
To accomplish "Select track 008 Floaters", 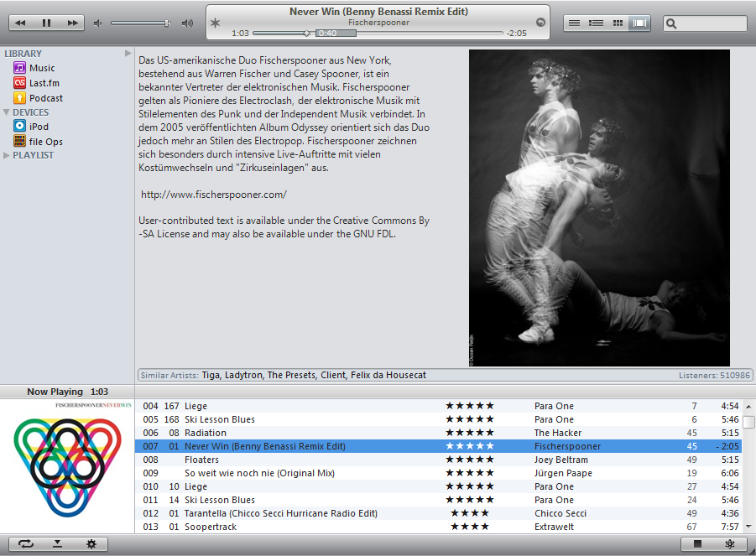I will point(438,460).
